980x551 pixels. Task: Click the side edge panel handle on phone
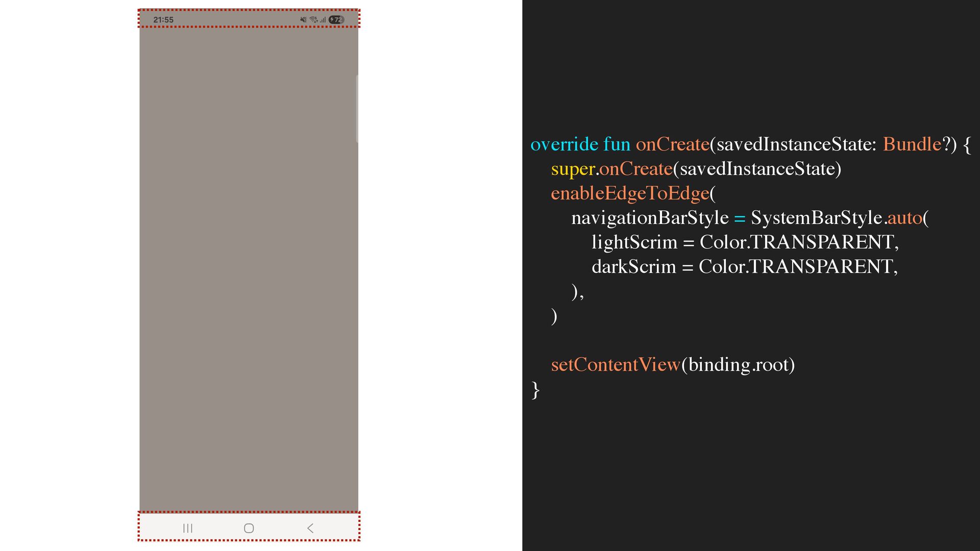pos(357,109)
